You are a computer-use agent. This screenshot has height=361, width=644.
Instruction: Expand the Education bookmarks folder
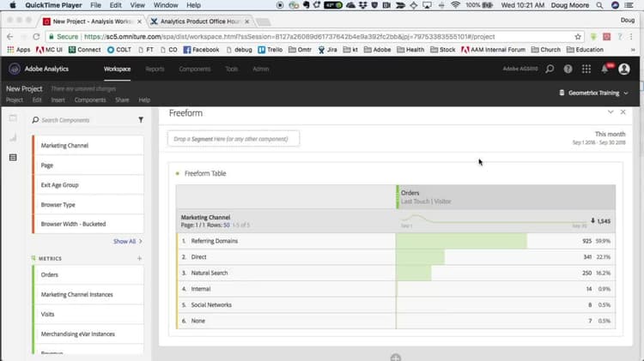point(585,50)
